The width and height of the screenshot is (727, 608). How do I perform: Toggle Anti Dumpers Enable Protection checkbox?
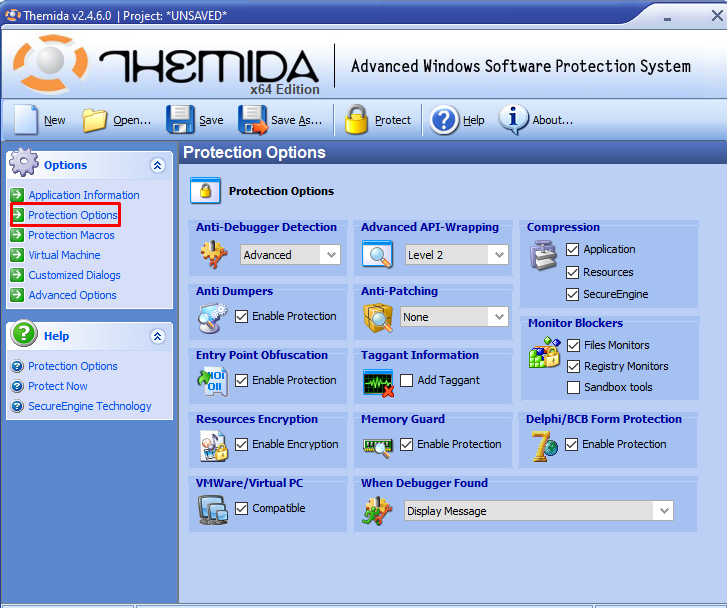pos(241,316)
